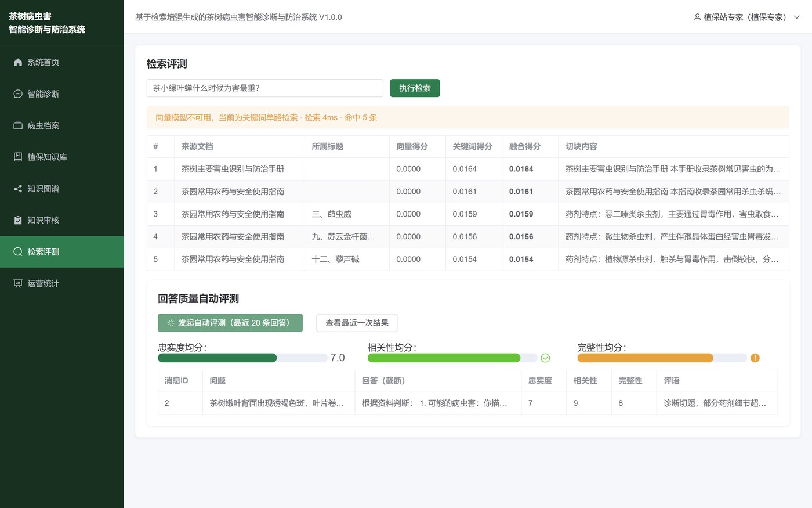
Task: Start 发起自动评测 for recent 20 answers
Action: [x=230, y=323]
